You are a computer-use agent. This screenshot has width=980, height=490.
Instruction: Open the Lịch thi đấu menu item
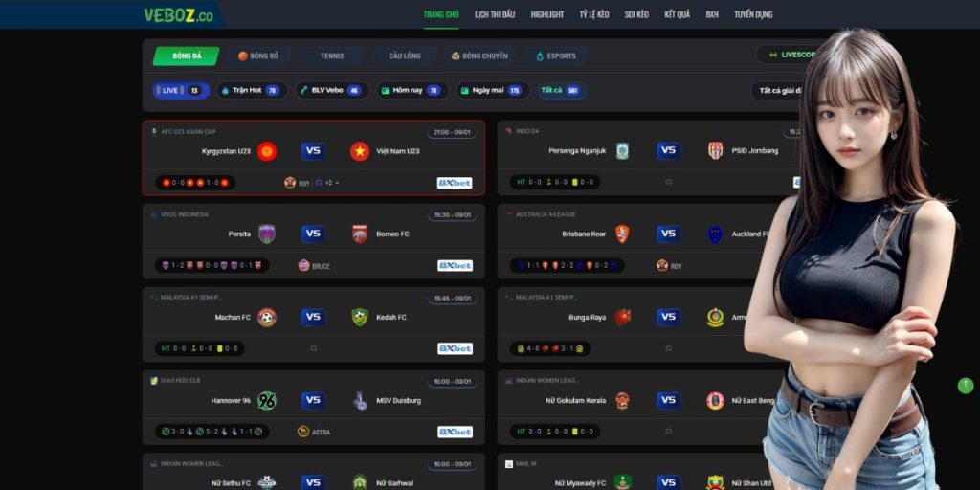pos(495,14)
